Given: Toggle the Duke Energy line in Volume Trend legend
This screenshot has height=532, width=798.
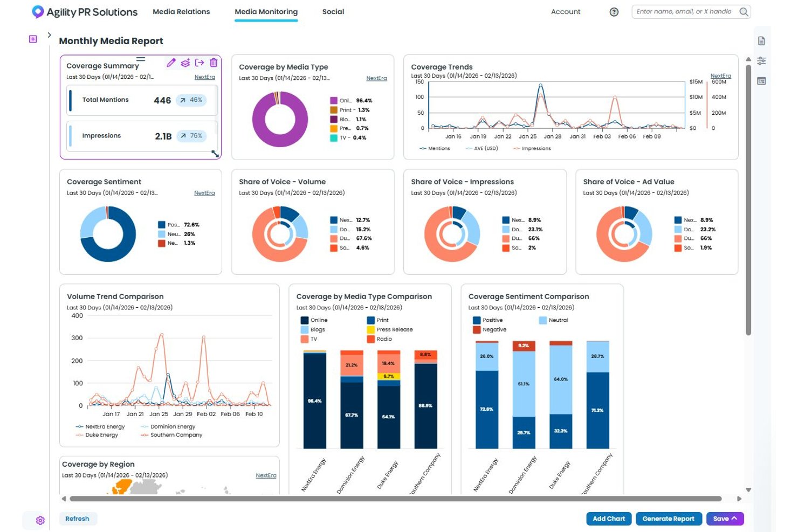Looking at the screenshot, I should click(x=97, y=435).
